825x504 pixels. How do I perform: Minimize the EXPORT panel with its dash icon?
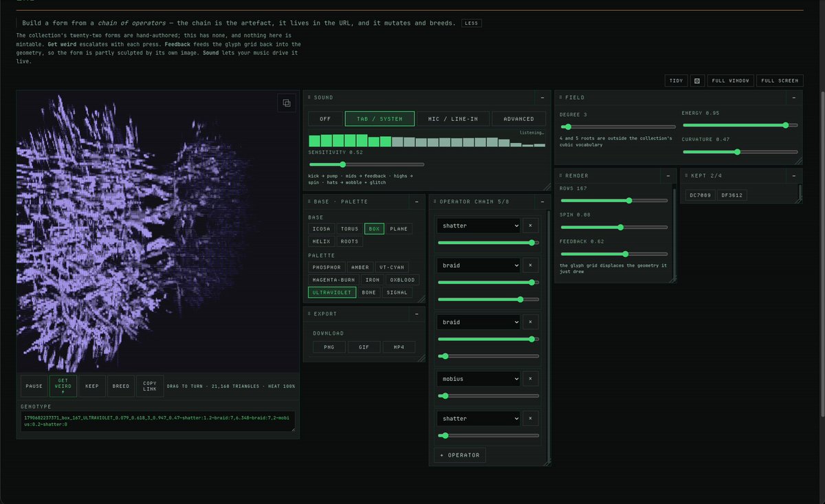coord(417,314)
